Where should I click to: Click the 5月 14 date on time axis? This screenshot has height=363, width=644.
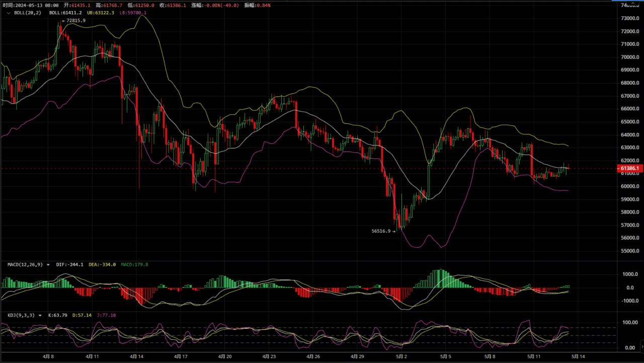577,356
